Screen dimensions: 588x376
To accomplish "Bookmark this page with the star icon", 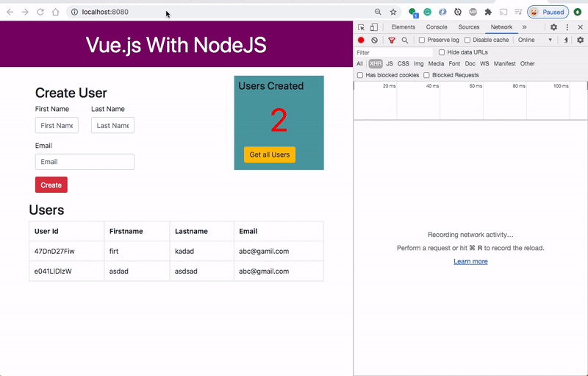I will click(x=393, y=12).
